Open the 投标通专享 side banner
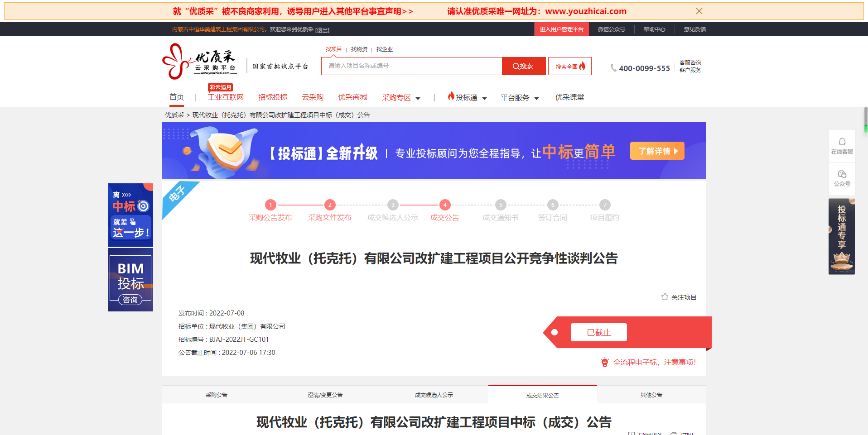 842,236
